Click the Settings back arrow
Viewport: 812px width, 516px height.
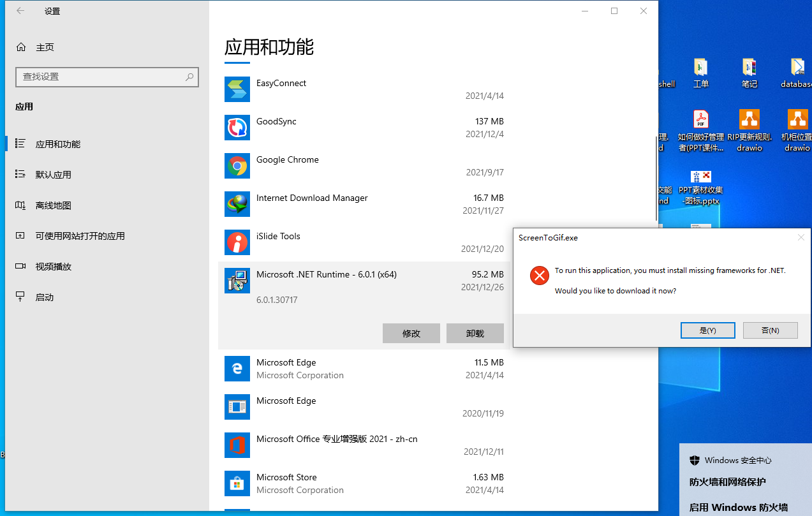20,11
